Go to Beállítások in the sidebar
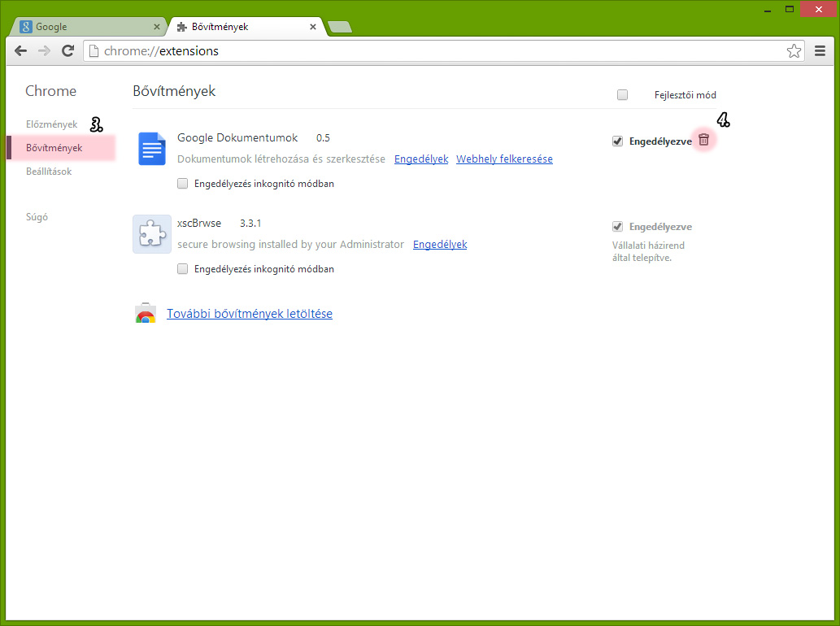 [x=49, y=172]
